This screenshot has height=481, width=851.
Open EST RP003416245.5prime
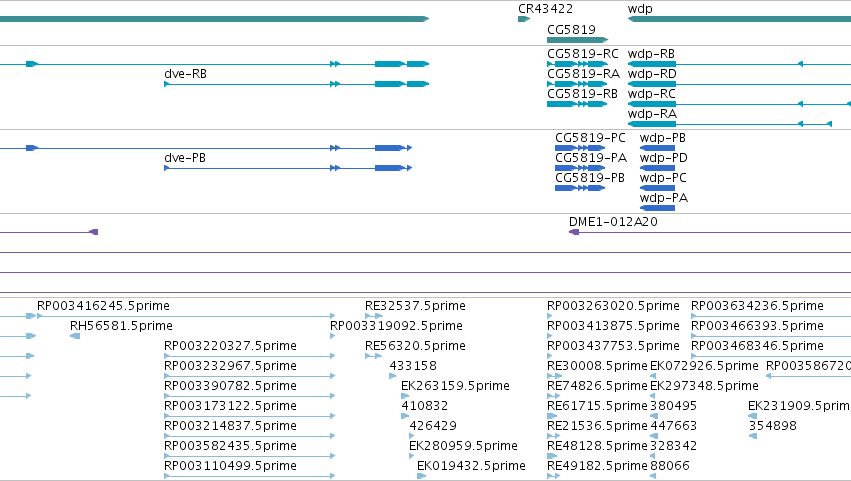click(x=103, y=306)
